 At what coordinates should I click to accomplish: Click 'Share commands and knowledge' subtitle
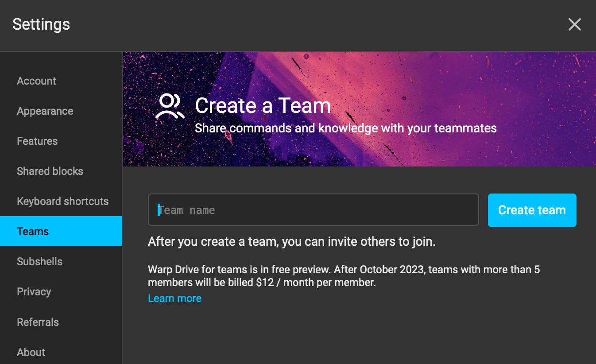pos(346,128)
